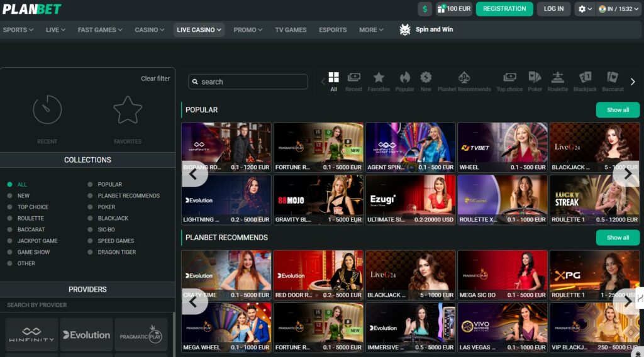The image size is (644, 357).
Task: Open the settings gear menu
Action: click(x=585, y=9)
